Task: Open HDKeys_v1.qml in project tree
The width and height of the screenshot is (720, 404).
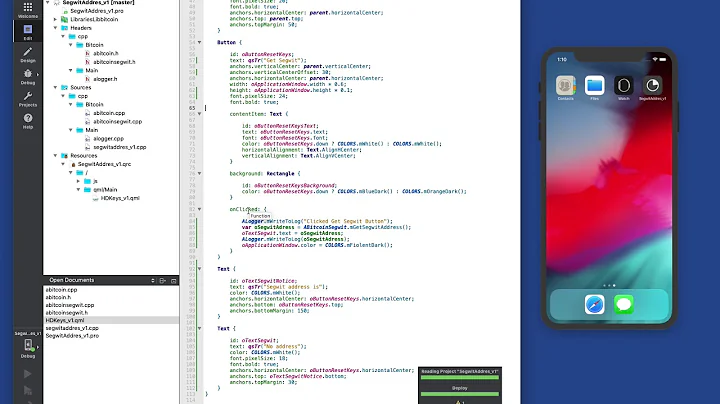Action: [x=119, y=198]
